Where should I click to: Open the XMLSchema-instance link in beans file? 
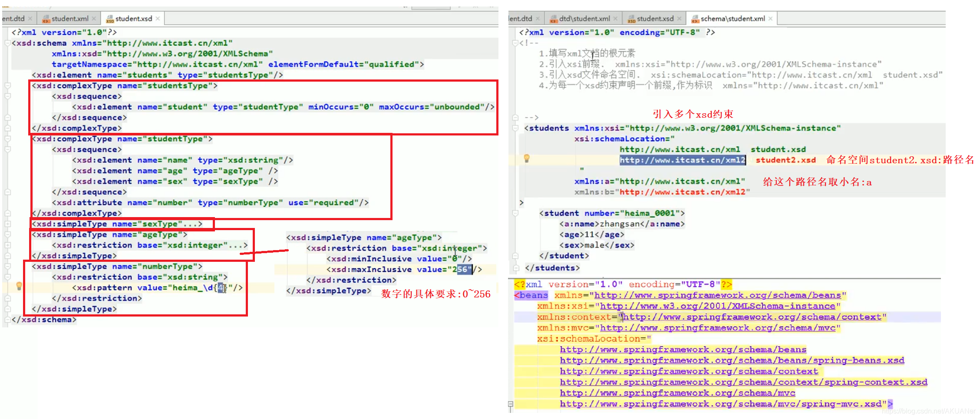click(x=718, y=306)
